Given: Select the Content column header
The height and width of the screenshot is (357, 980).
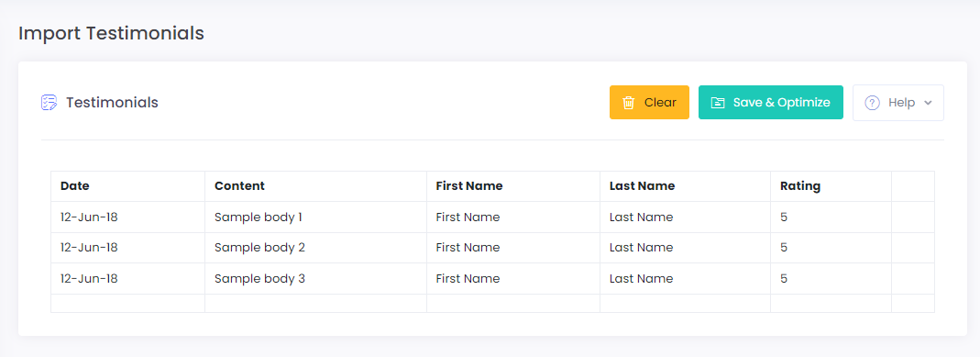Looking at the screenshot, I should click(315, 186).
